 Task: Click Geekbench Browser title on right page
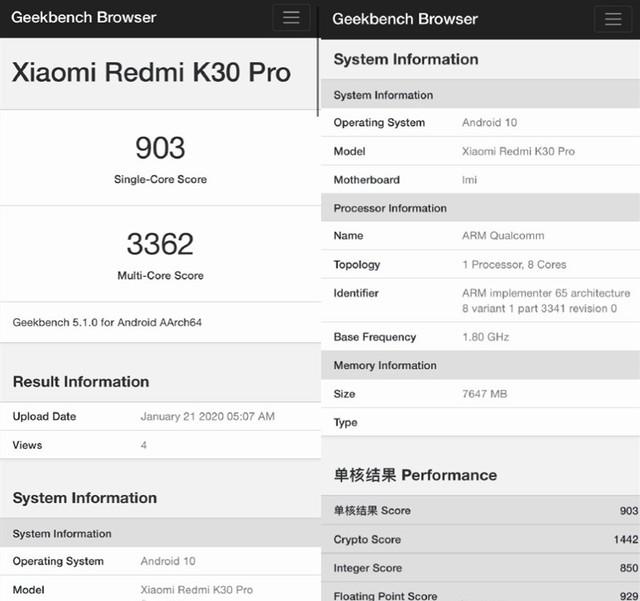(x=405, y=19)
